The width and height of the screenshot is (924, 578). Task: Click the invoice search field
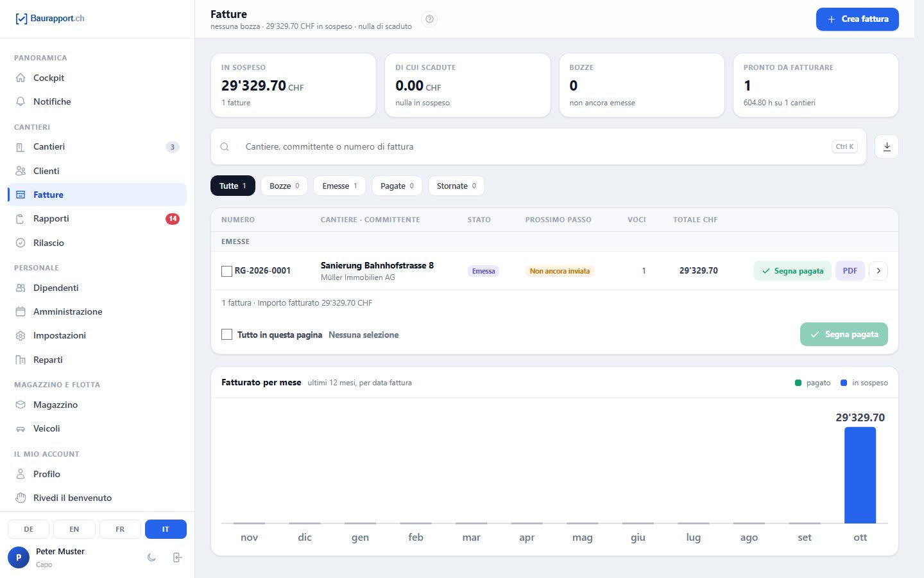tap(538, 146)
